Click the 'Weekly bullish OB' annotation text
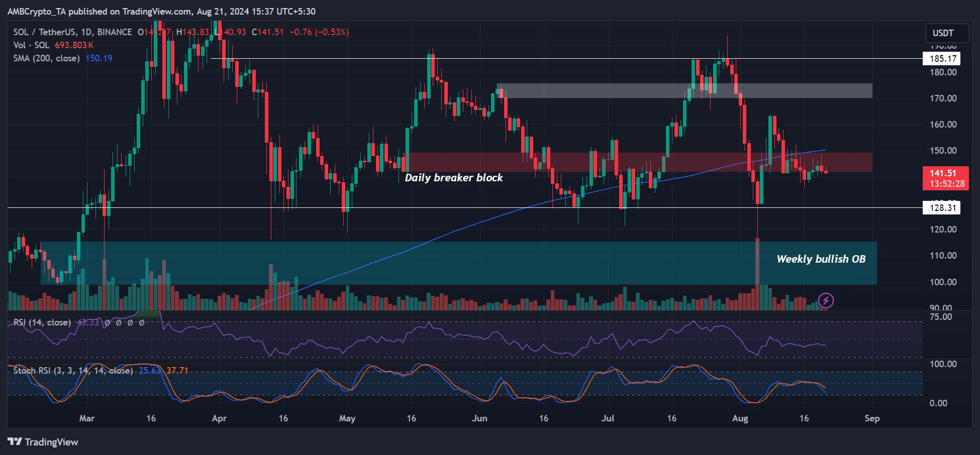 pos(821,259)
